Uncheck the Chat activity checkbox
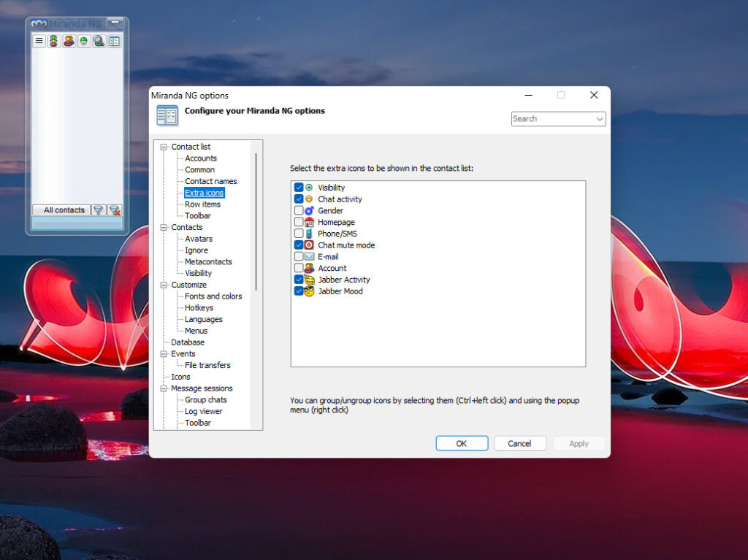Viewport: 748px width, 560px height. click(299, 199)
